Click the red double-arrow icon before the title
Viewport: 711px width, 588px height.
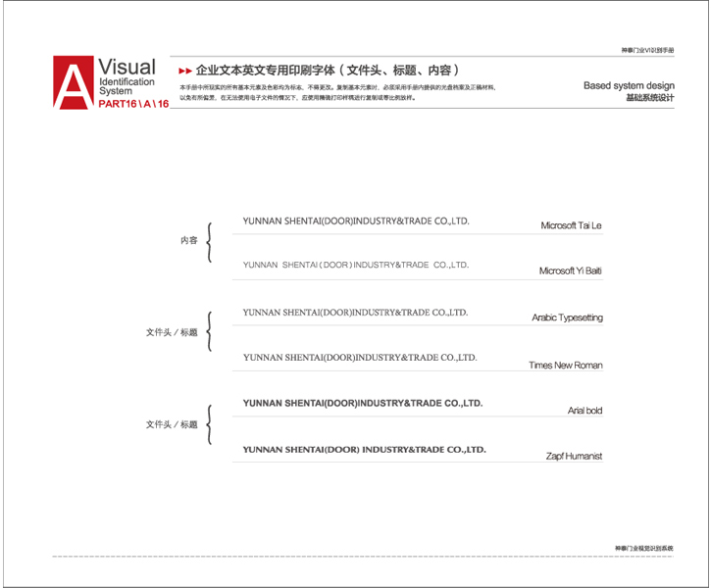coord(185,71)
